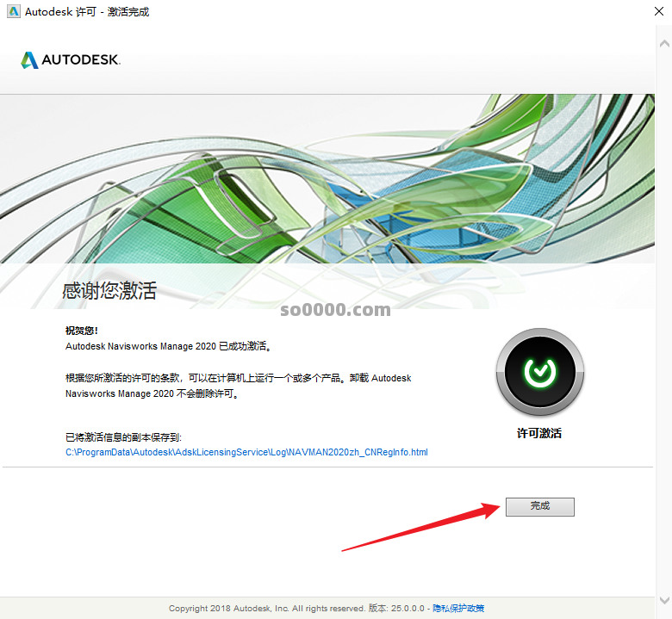Click the Copyright 2018 Autodesk footer text
This screenshot has width=672, height=619.
(x=296, y=608)
